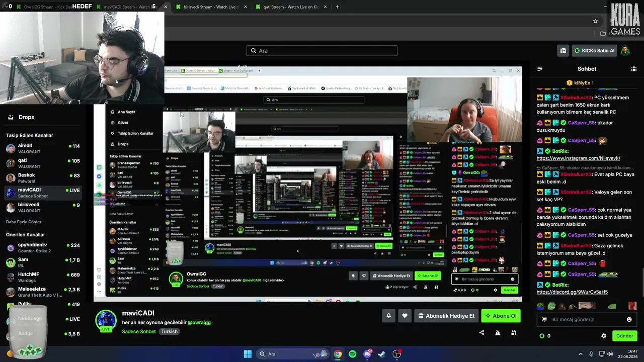Close the birisvecli Stream tab
Screen dimensions: 644x362
(245, 7)
